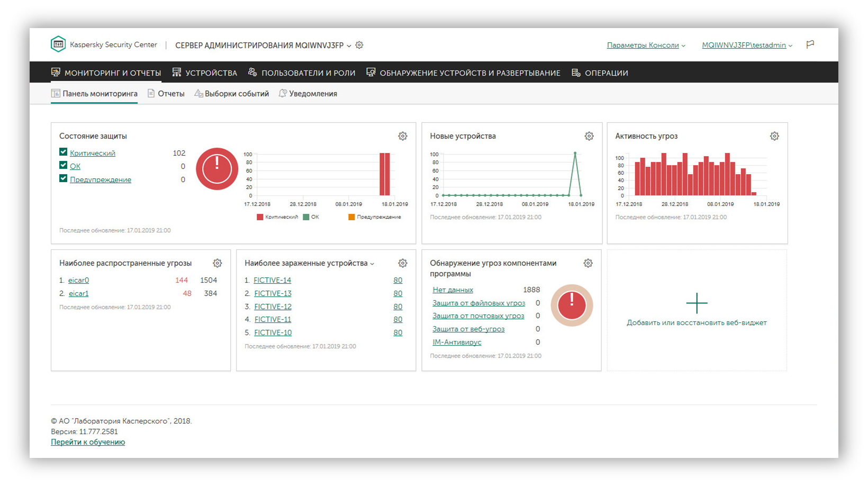Open Обнаружение устройств и развертывание menu
This screenshot has height=486, width=868.
463,73
